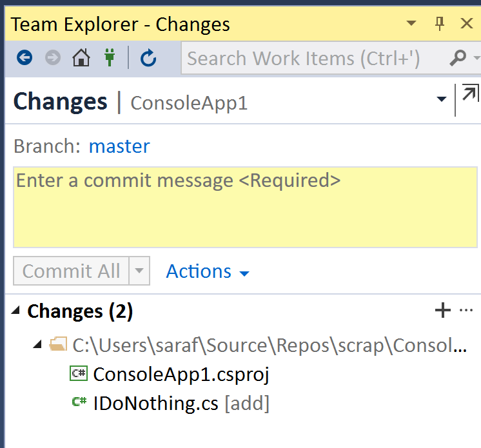Open the Changes page title dropdown
Screen dimensions: 481x448
point(442,99)
